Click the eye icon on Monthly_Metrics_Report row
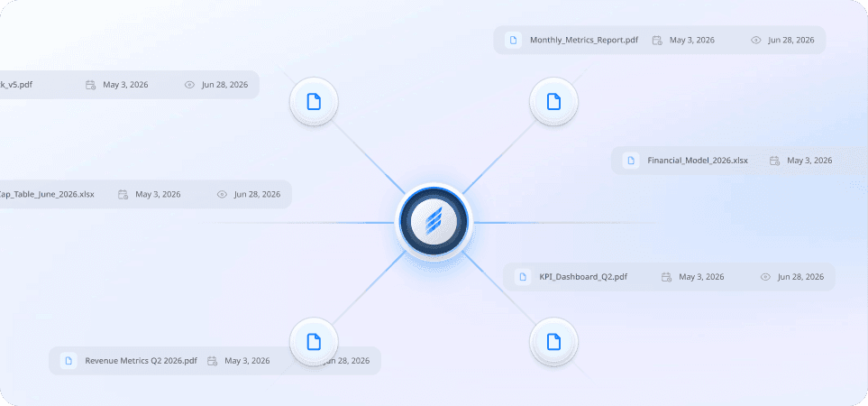The image size is (868, 406). [x=755, y=40]
